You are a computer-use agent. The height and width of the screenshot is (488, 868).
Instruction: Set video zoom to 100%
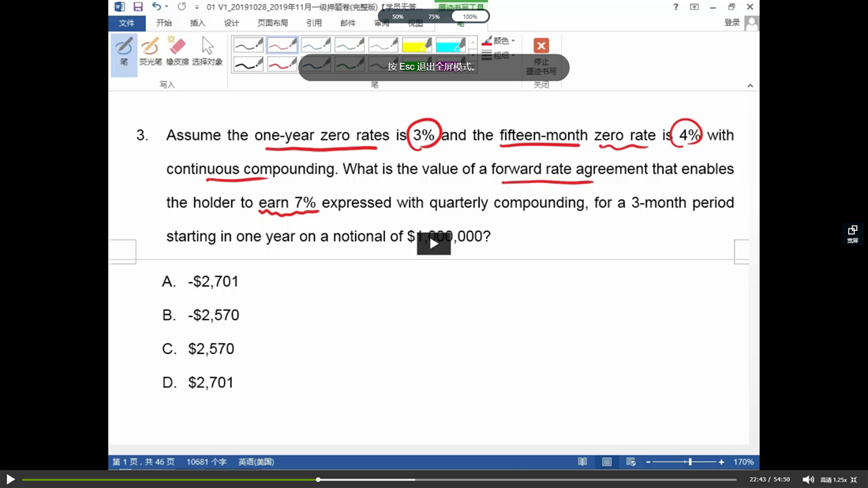tap(470, 17)
